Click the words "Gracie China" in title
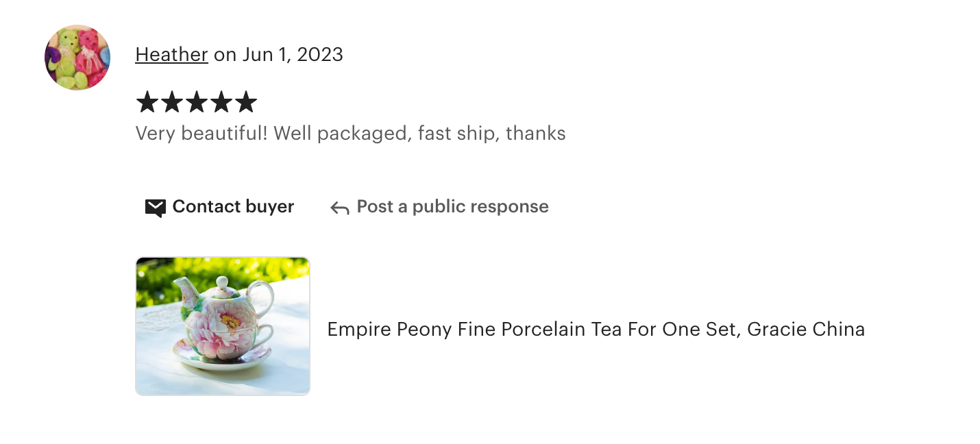This screenshot has width=980, height=444. 806,330
